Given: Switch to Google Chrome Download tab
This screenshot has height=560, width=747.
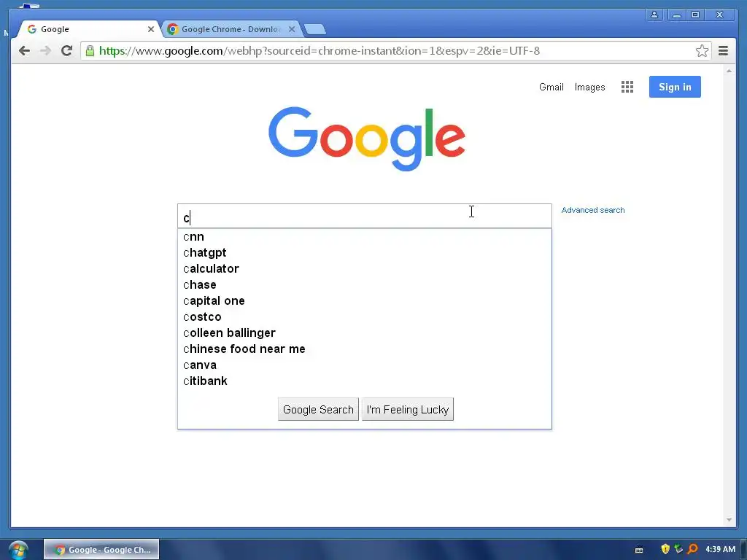Looking at the screenshot, I should [x=231, y=29].
